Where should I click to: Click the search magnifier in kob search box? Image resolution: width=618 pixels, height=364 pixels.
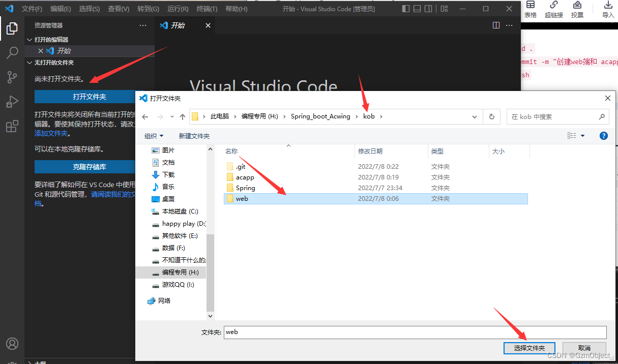(x=602, y=116)
